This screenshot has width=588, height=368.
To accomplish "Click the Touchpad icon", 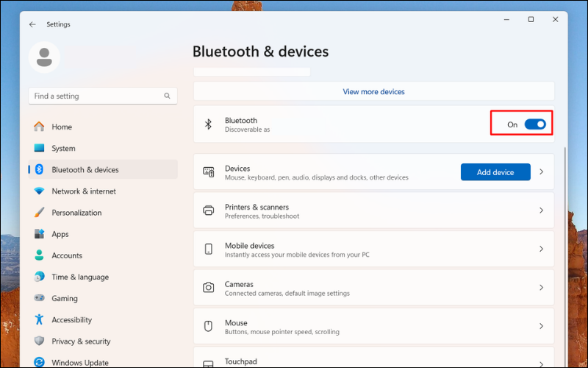I will point(208,364).
